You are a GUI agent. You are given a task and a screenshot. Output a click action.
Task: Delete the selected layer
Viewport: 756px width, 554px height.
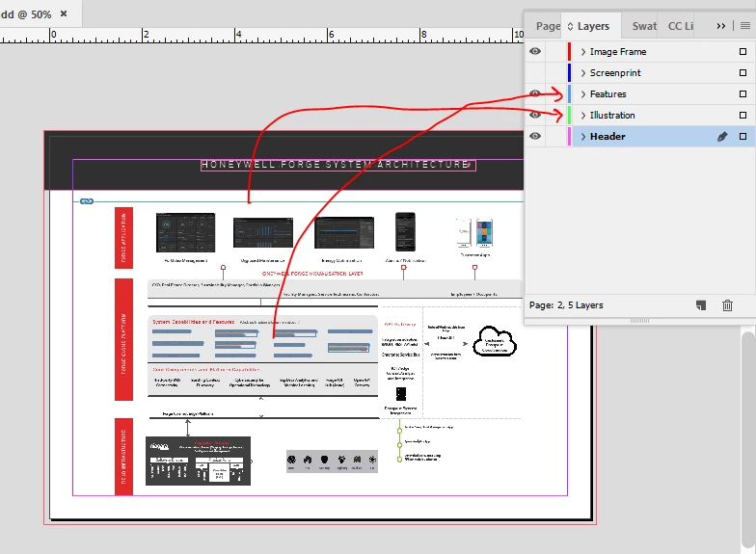[x=727, y=305]
